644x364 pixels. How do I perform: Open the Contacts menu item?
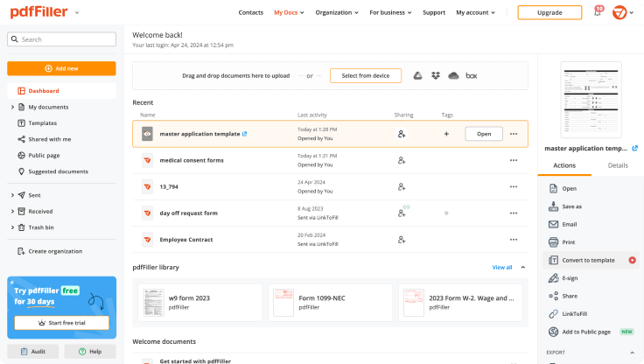(x=251, y=13)
